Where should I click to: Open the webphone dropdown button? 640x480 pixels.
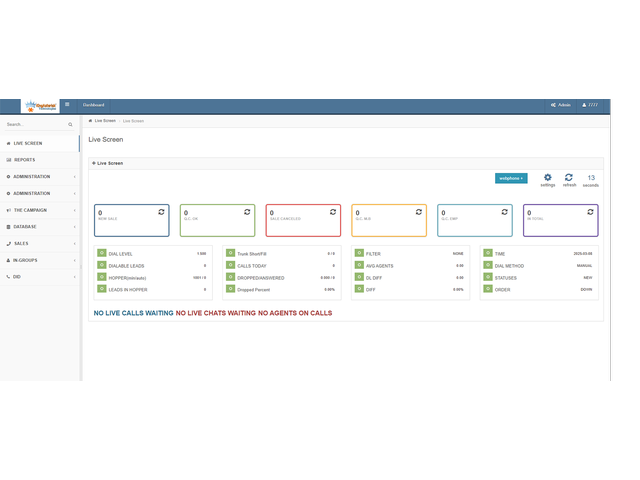(x=511, y=178)
